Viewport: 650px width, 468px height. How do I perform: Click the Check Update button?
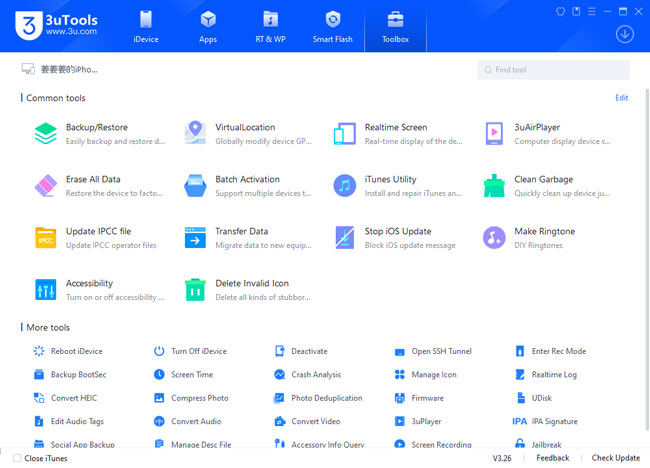[615, 458]
